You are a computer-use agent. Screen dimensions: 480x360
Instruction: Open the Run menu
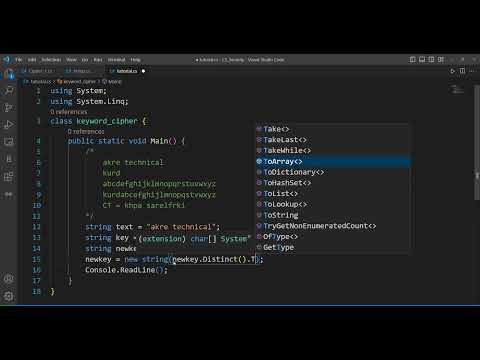(98, 60)
